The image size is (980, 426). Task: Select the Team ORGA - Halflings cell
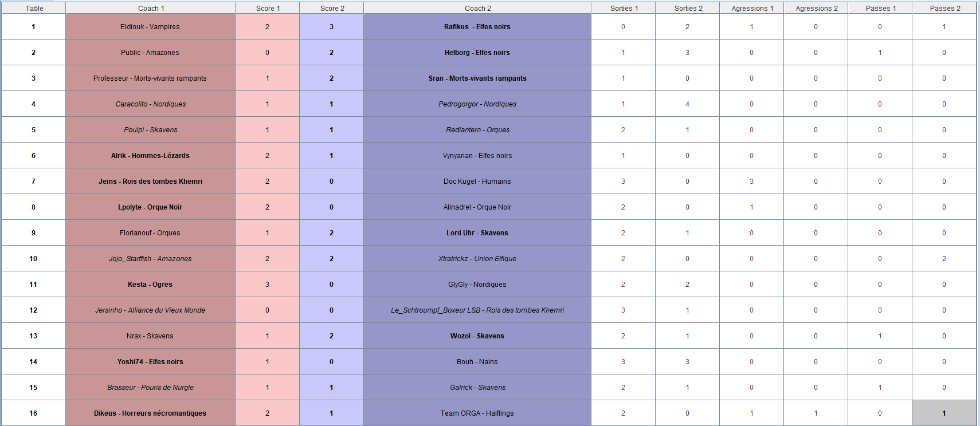(x=477, y=413)
